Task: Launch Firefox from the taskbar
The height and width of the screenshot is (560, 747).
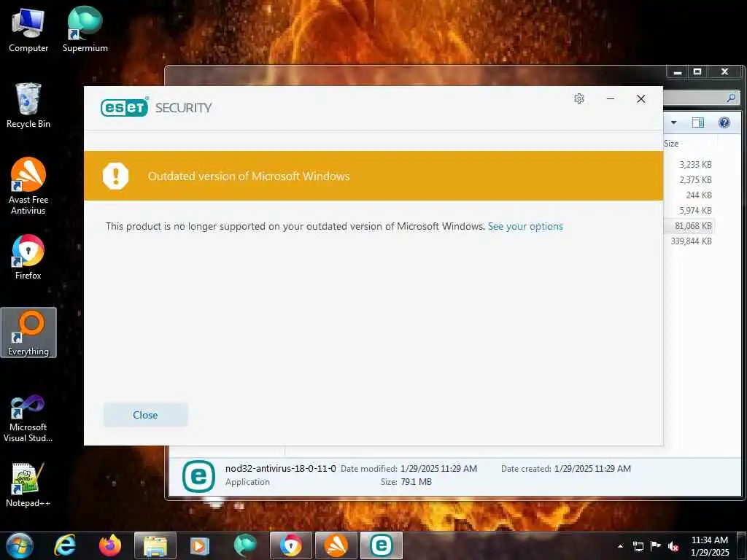Action: [110, 545]
